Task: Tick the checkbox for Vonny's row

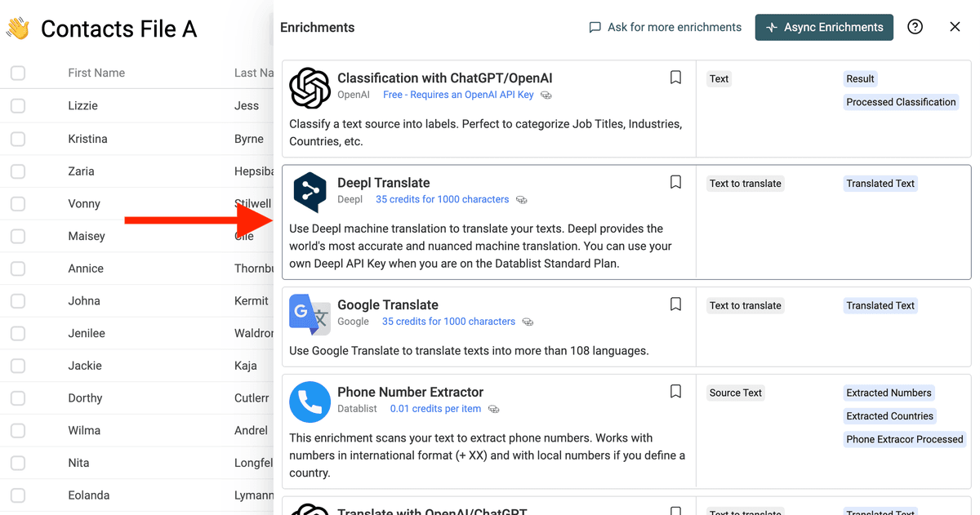Action: (x=18, y=203)
